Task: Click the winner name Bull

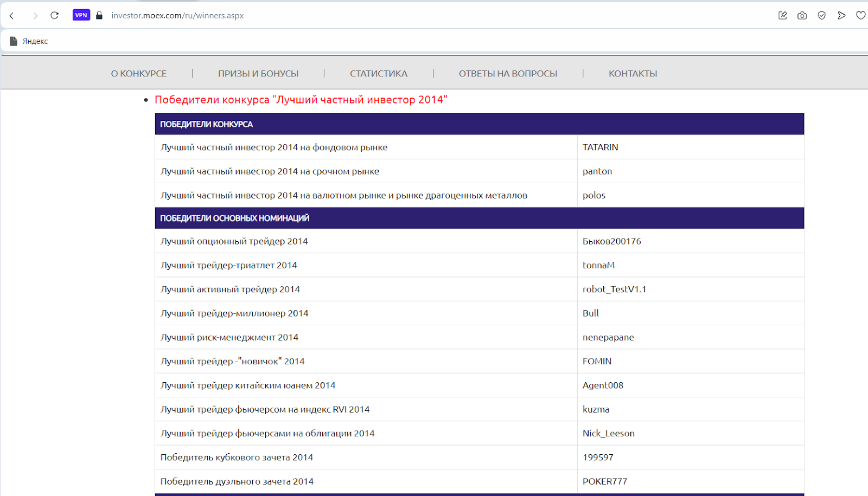Action: pyautogui.click(x=591, y=313)
